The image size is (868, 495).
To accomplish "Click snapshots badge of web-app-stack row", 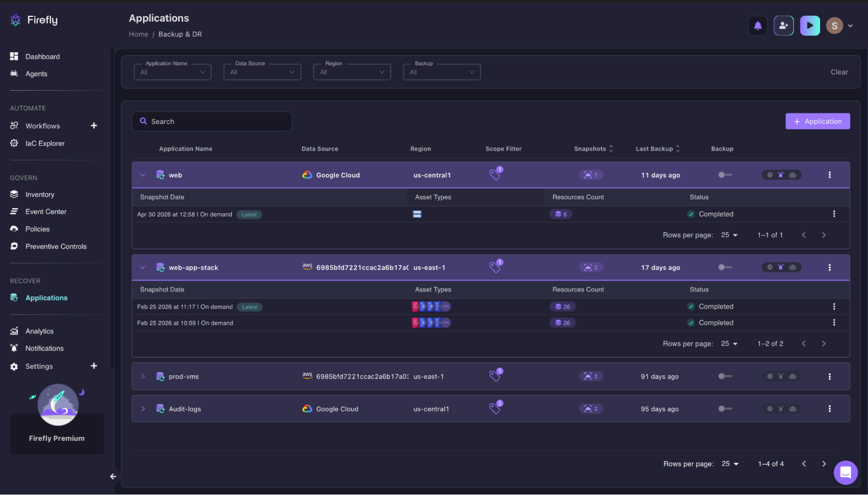I will pos(591,267).
